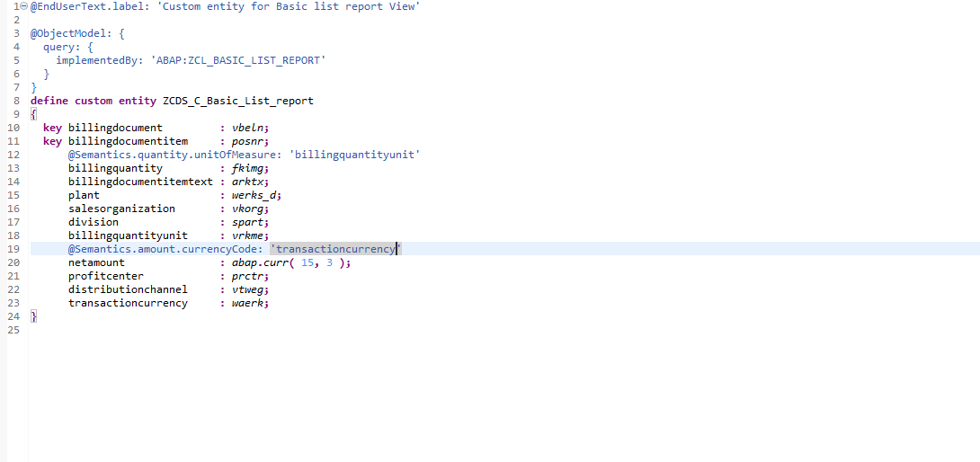Select the highlighted 'transactioncurrency' annotation value
980x462 pixels.
click(335, 250)
